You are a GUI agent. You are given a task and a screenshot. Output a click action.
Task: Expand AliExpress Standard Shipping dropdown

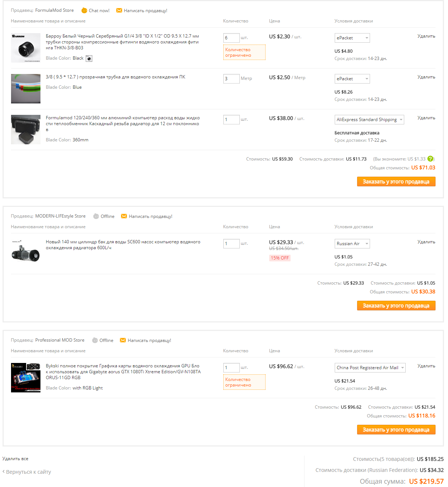click(369, 120)
